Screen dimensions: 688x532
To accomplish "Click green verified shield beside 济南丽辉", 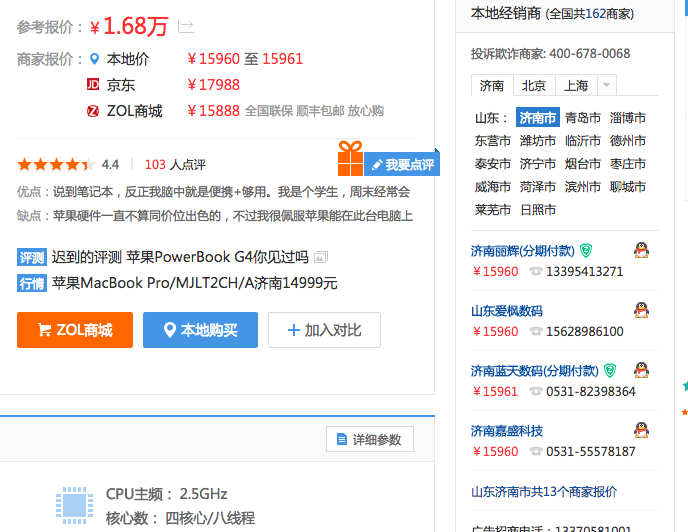I will point(586,251).
